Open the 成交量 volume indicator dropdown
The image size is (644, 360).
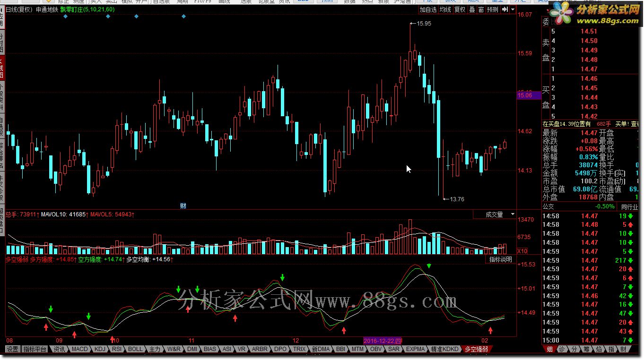495,214
